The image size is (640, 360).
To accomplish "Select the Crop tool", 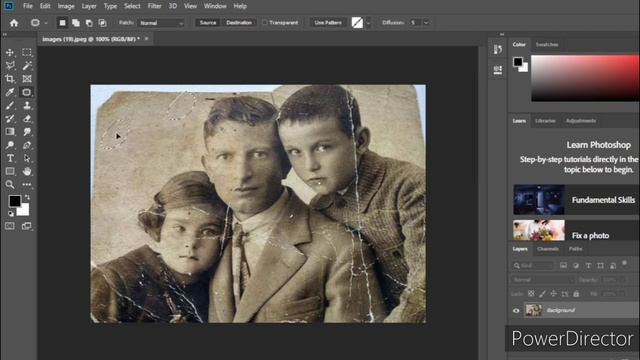I will 10,79.
